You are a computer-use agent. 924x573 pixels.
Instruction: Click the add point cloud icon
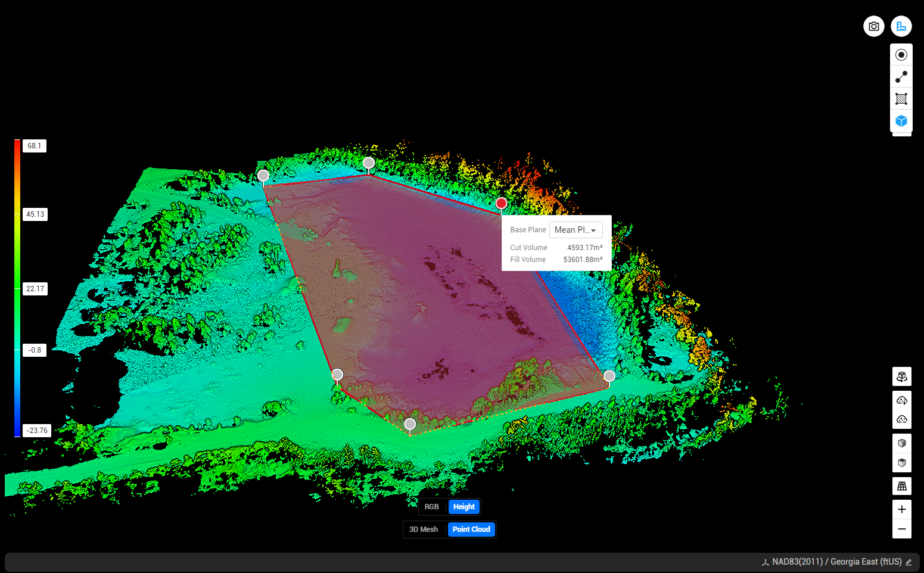point(901,400)
